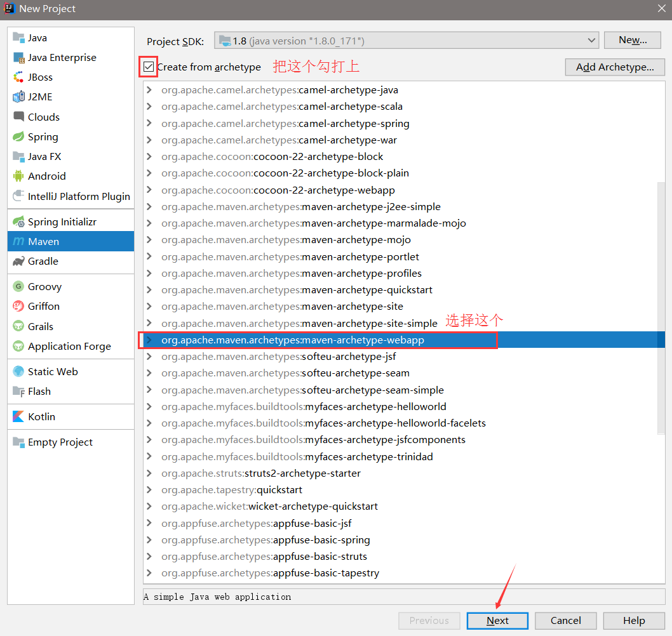Click the J2ME icon

click(x=18, y=96)
